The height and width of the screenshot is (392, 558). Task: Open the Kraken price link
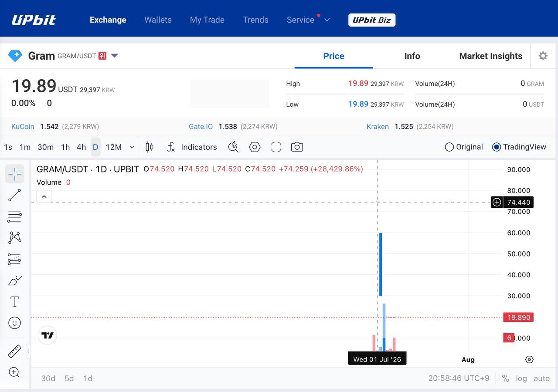click(x=378, y=126)
